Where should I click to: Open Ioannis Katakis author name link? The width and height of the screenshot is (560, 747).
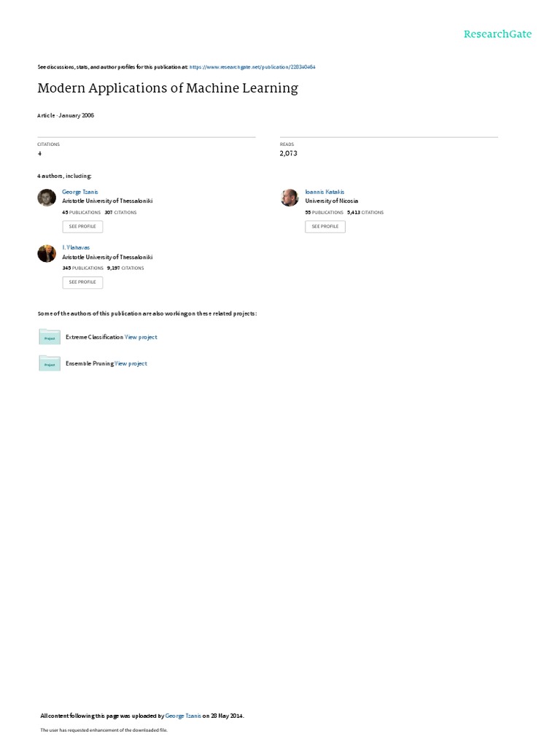point(324,192)
